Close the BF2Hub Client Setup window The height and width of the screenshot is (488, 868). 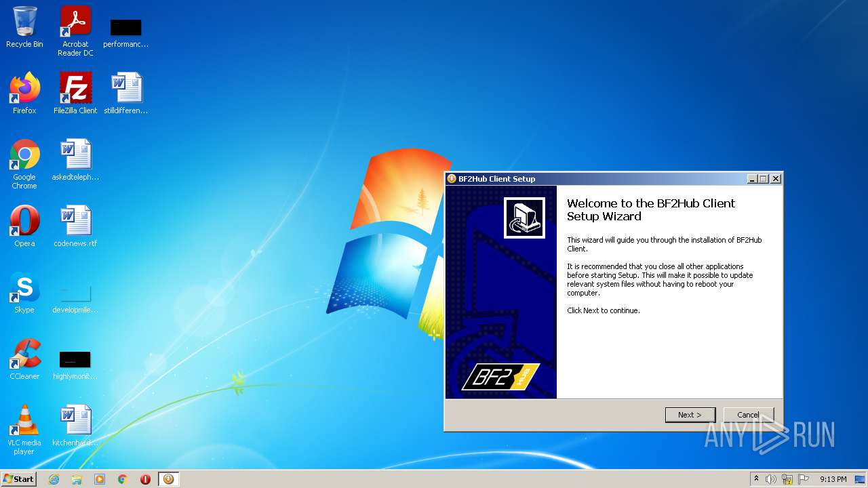(x=776, y=179)
